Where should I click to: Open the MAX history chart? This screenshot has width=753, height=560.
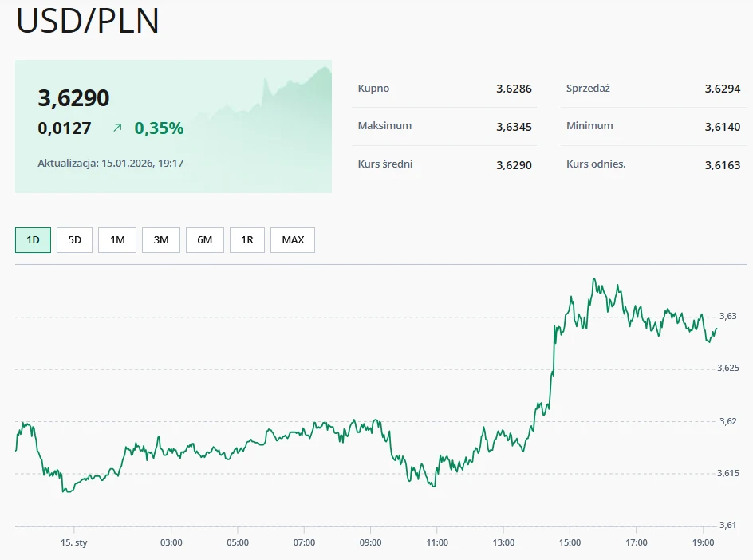click(x=292, y=239)
